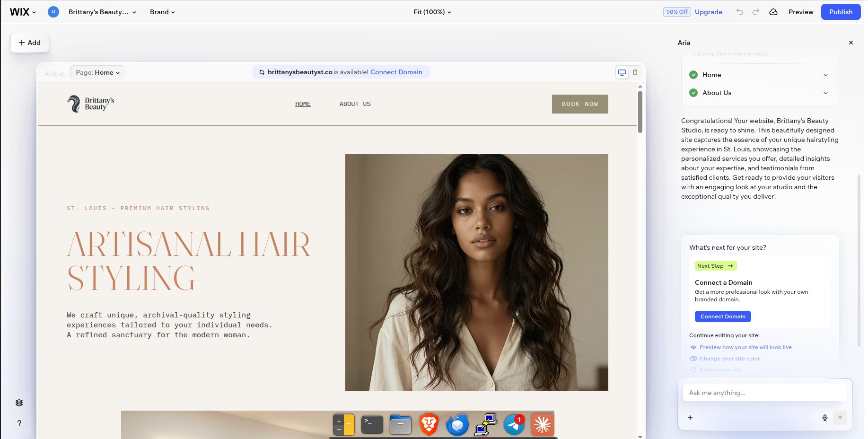868x439 pixels.
Task: Open the Fit (100%) zoom dropdown
Action: (432, 12)
